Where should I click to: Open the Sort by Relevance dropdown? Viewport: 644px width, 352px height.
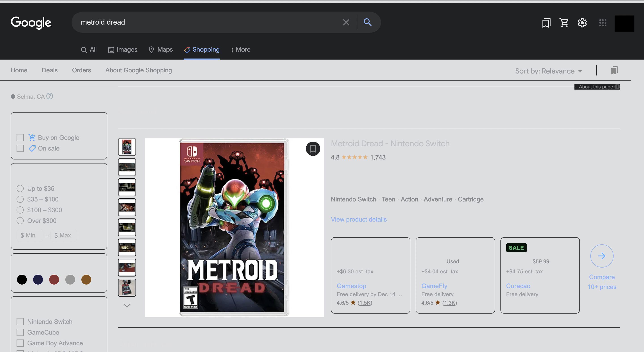tap(549, 71)
